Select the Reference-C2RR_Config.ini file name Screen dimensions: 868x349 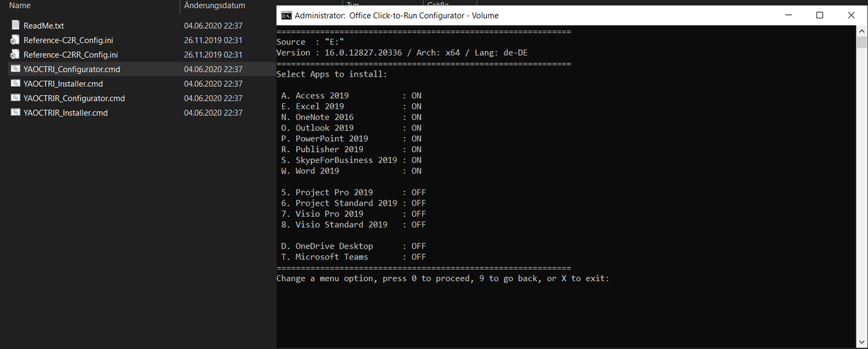coord(71,55)
